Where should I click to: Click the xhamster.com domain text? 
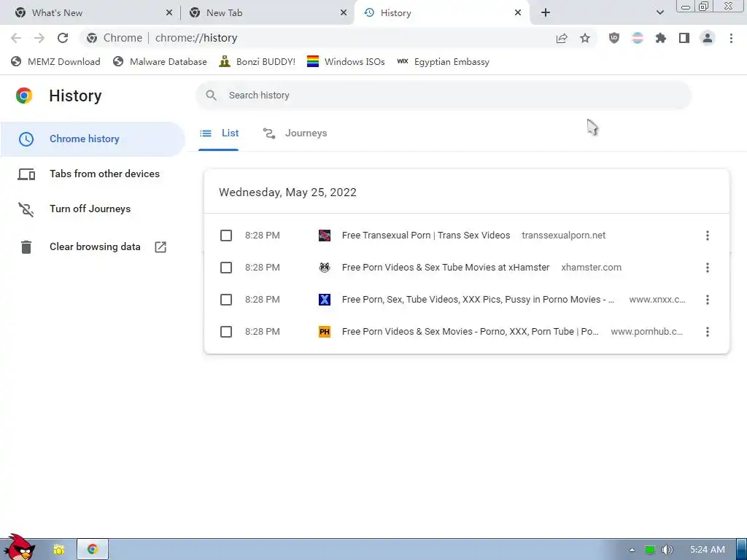coord(591,268)
